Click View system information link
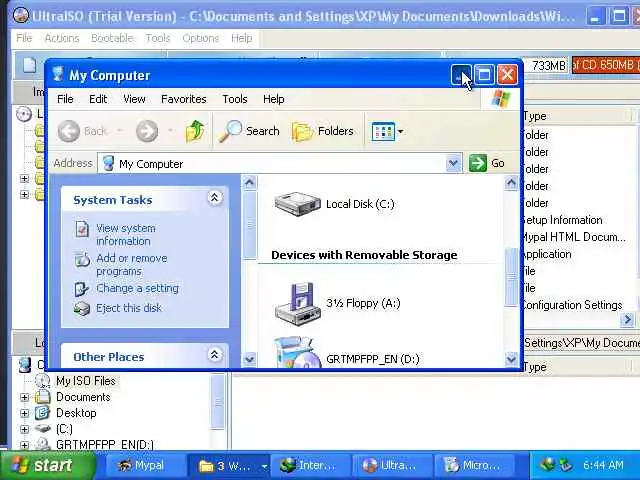 (125, 234)
